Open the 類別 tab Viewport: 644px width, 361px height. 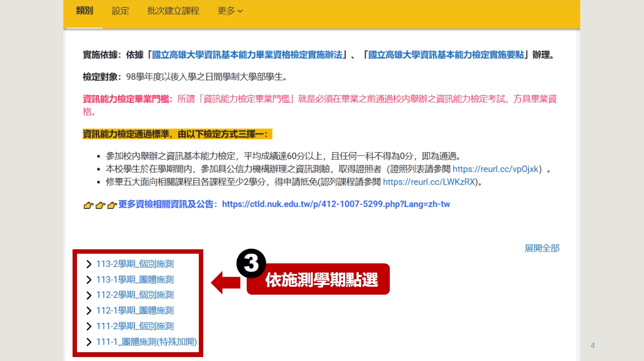[84, 11]
